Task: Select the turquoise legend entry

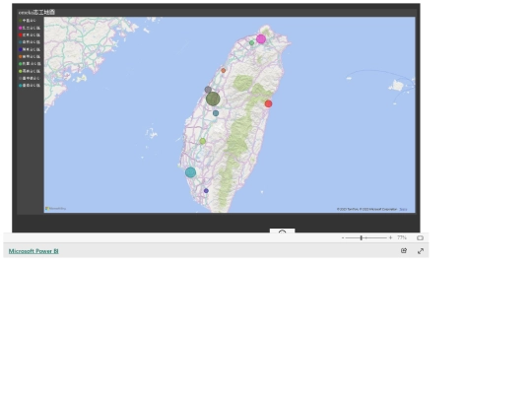Action: tap(30, 86)
